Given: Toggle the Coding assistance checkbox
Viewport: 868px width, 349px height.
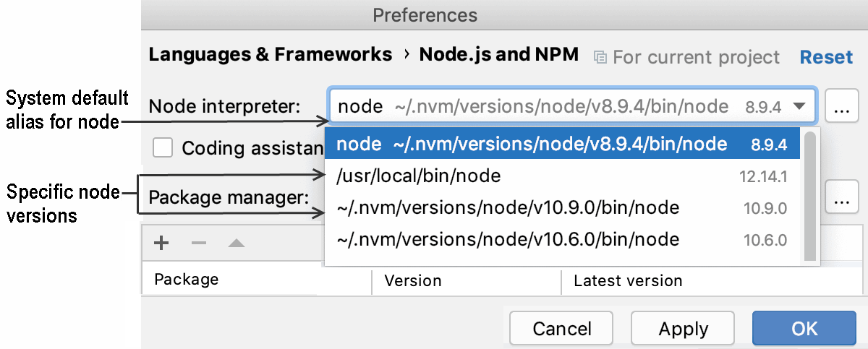Looking at the screenshot, I should tap(163, 148).
